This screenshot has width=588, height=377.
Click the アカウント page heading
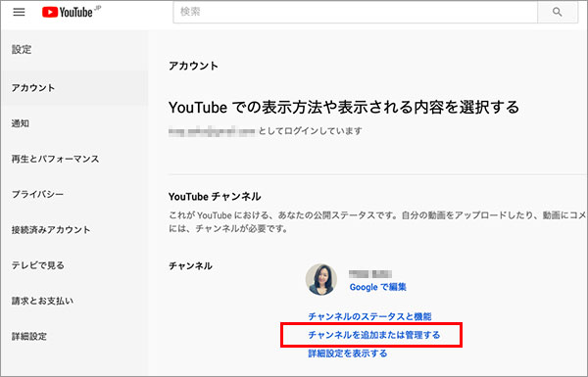[x=193, y=66]
